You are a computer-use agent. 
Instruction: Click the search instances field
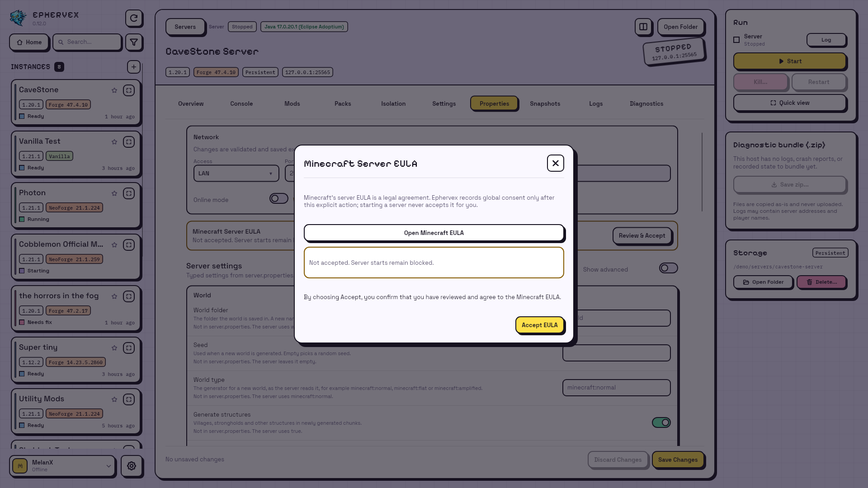(x=87, y=42)
